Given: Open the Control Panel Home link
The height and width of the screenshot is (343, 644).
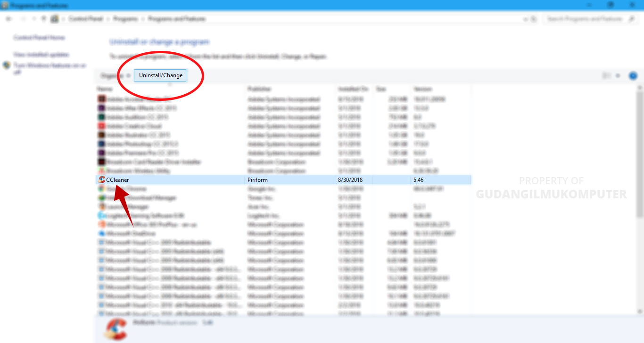Looking at the screenshot, I should (x=39, y=37).
